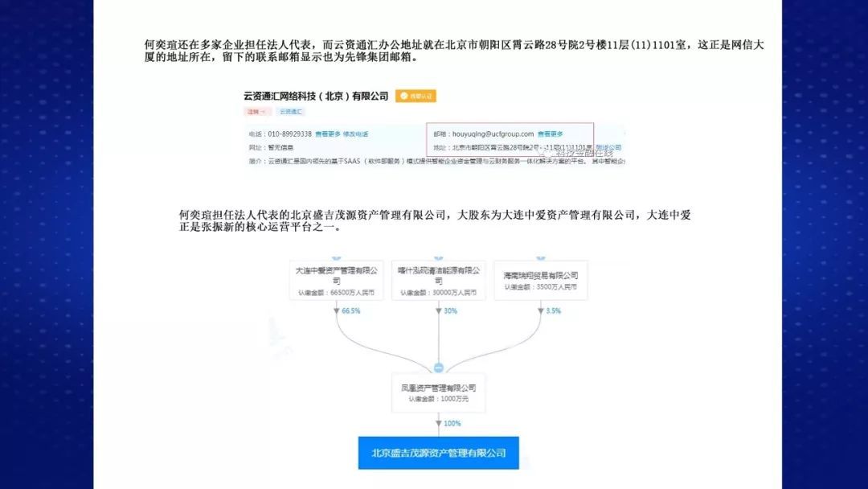Click the 附近公司 link after address
The image size is (868, 489).
pos(608,147)
